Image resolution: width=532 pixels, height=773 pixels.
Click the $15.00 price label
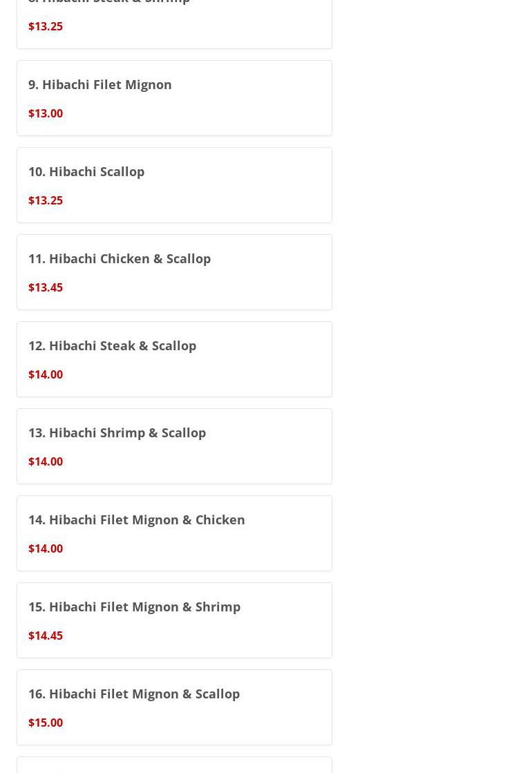[x=46, y=723]
